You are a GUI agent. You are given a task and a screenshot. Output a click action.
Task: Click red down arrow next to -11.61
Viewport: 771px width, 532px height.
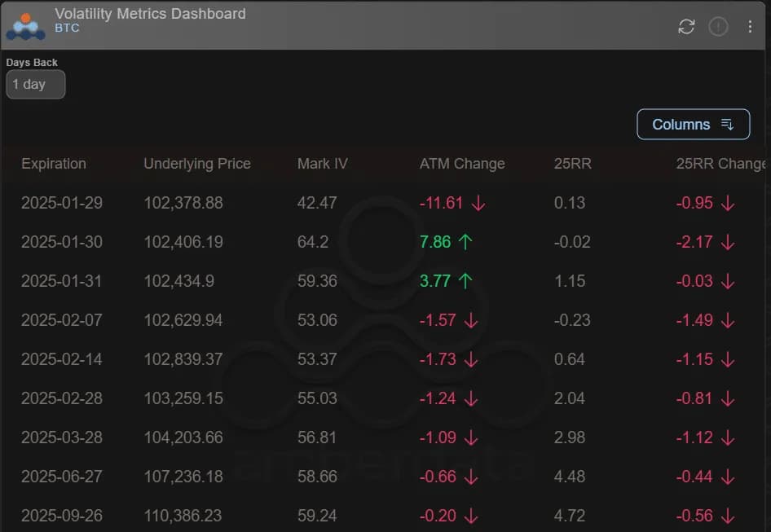click(478, 203)
